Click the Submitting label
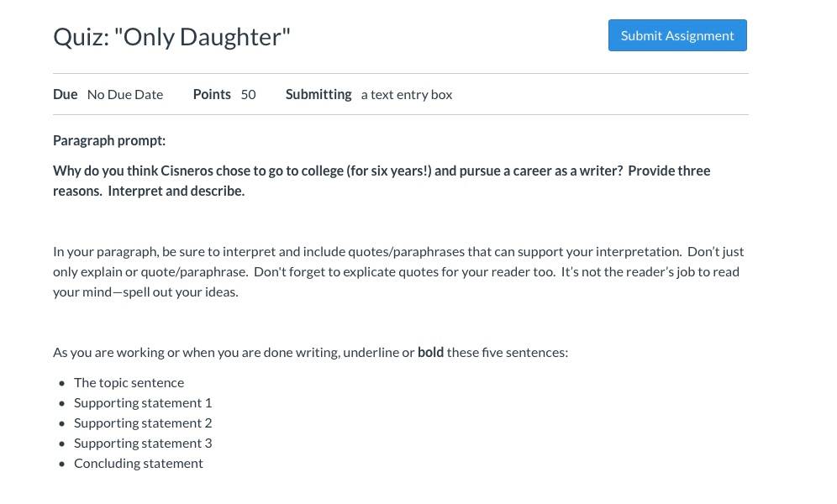This screenshot has width=837, height=504. [318, 94]
